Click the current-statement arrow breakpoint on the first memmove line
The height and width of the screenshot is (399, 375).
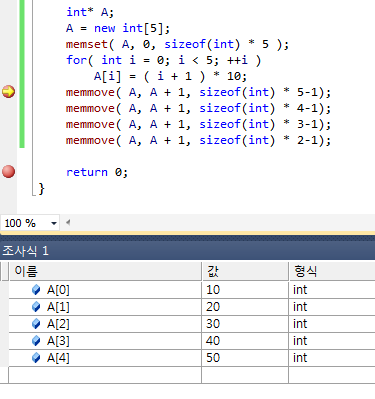(x=8, y=92)
